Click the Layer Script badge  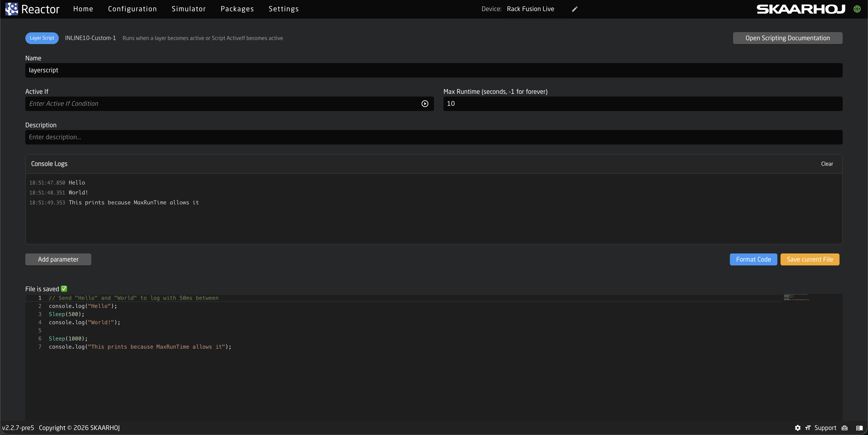[42, 38]
